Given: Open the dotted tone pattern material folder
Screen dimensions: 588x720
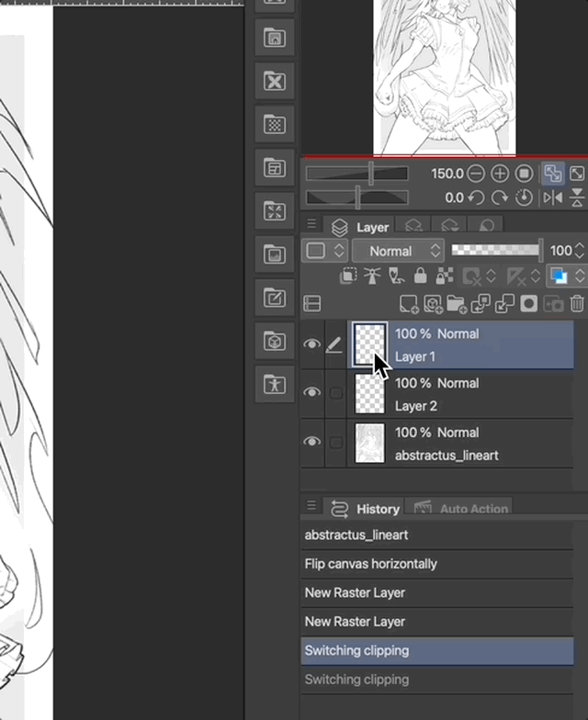Looking at the screenshot, I should point(274,124).
